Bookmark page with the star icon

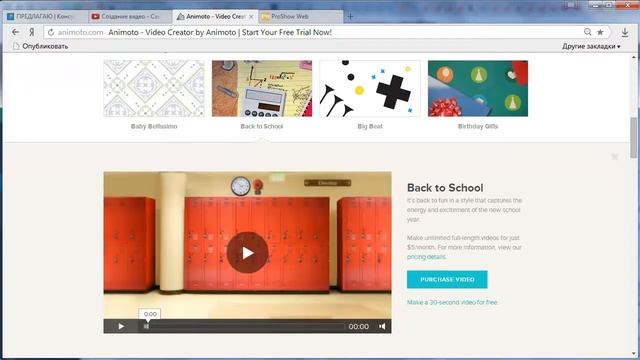tap(600, 32)
